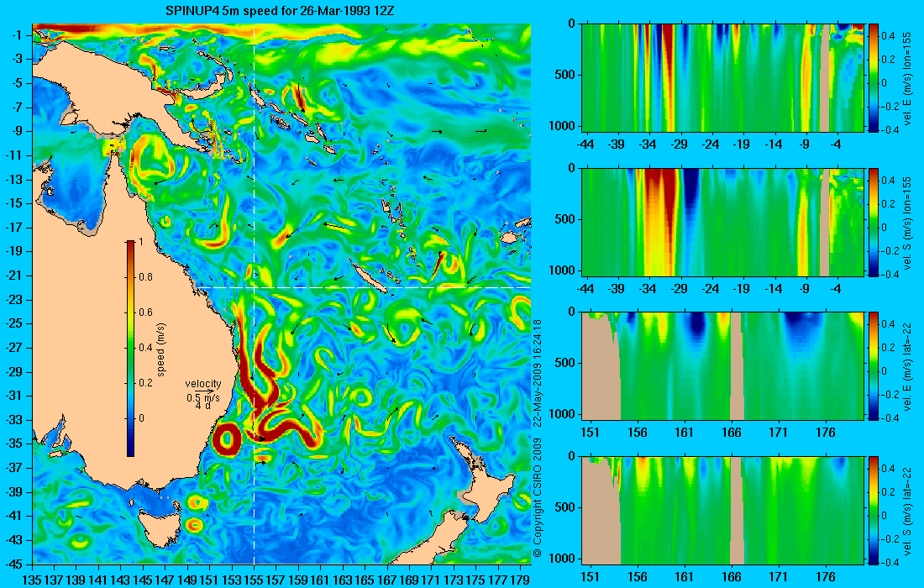Viewport: 924px width, 588px height.
Task: Click the colorbar of the vel. E lon=155 panel
Action: tap(873, 78)
